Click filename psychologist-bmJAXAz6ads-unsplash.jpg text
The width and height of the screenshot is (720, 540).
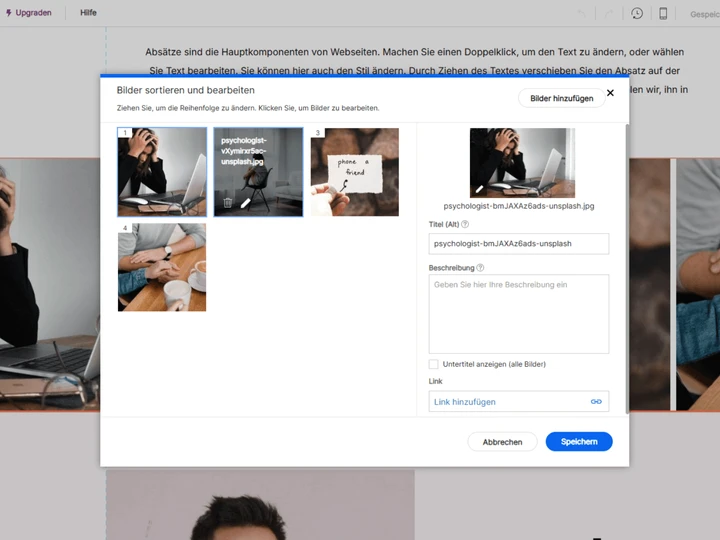tap(519, 206)
